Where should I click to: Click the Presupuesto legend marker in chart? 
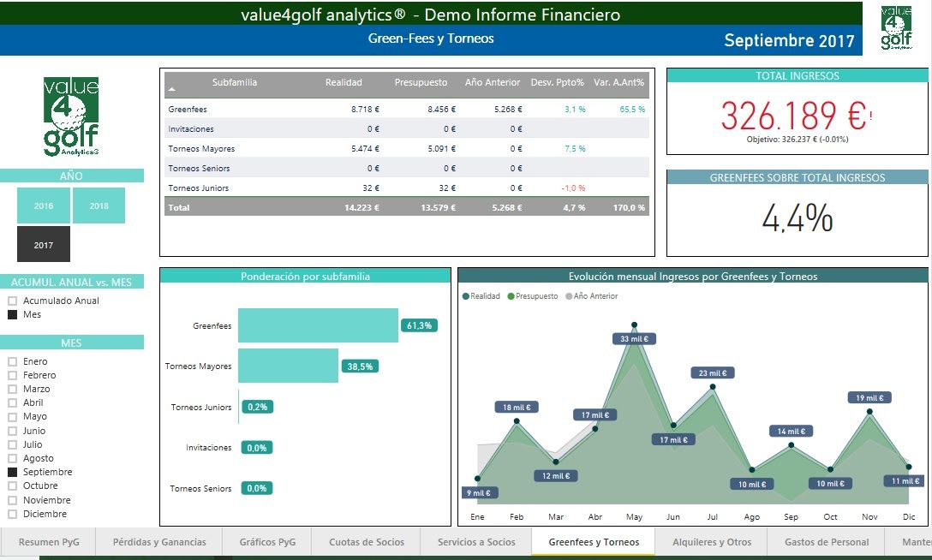click(511, 295)
